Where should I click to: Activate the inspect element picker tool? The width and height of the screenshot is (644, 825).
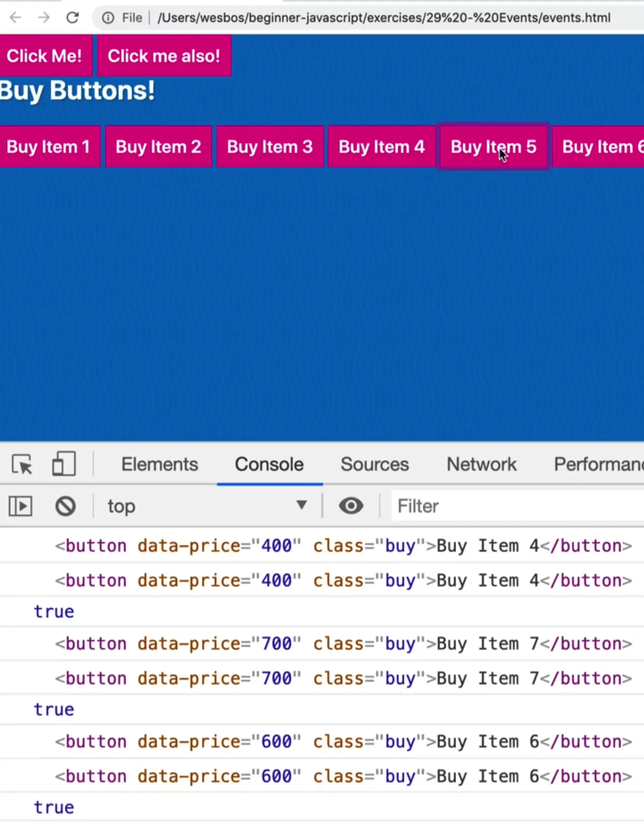click(x=22, y=464)
